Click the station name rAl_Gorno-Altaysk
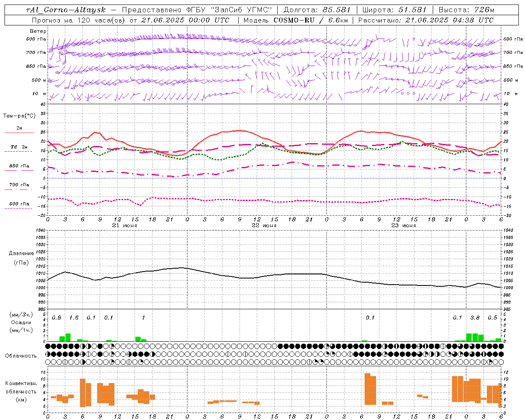 coord(66,10)
